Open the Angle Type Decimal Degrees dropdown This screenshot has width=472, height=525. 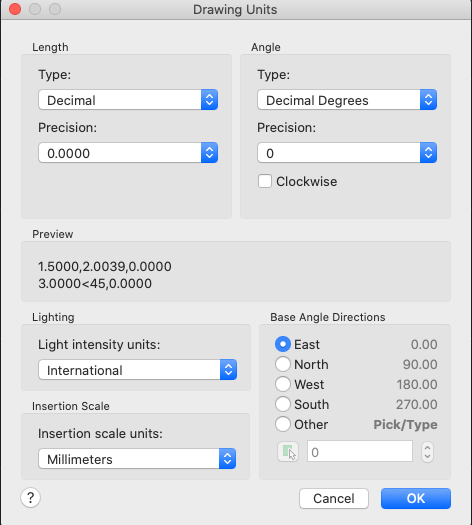347,100
